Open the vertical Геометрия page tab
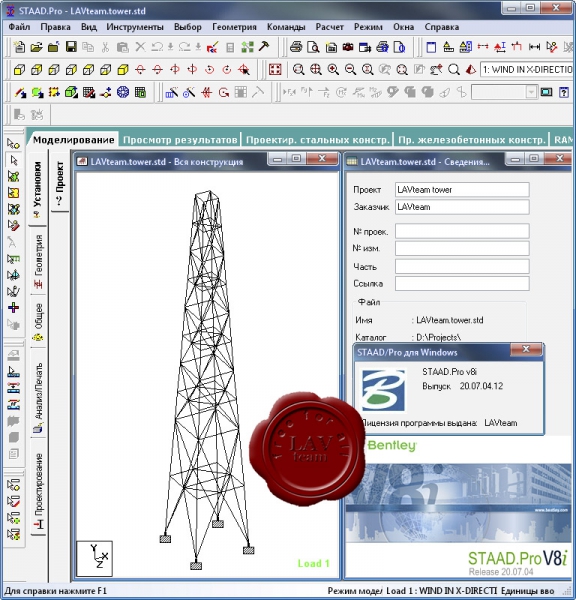The height and width of the screenshot is (600, 576). (x=38, y=261)
